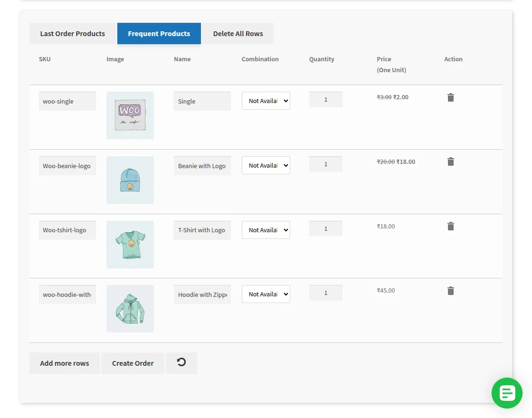The image size is (532, 418).
Task: Expand Combination dropdown for Hoodie with Zipper
Action: coord(266,294)
